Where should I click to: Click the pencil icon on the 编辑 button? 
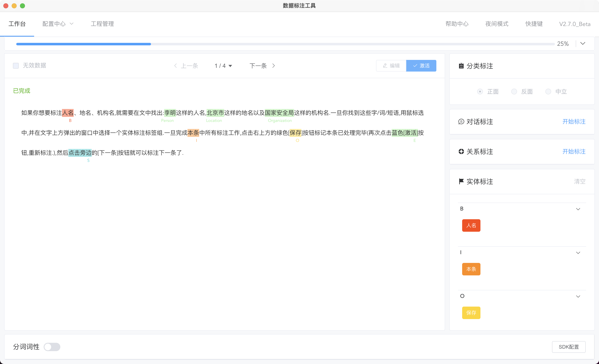pyautogui.click(x=385, y=66)
